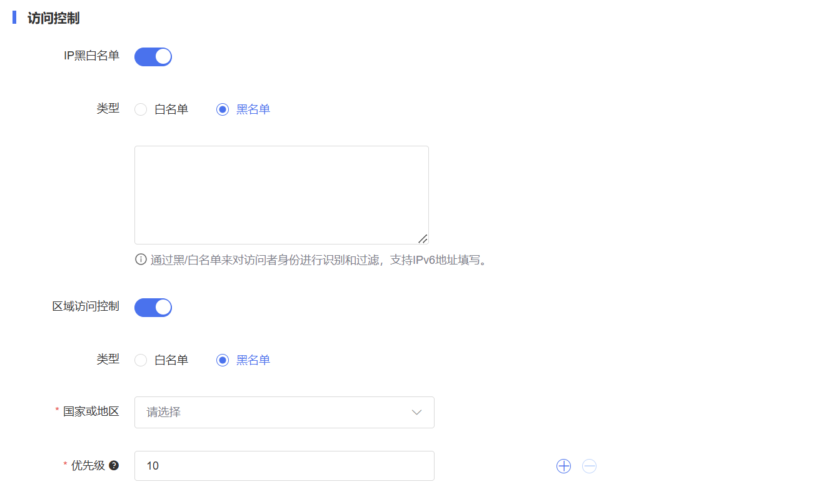Toggle the IP黑白名单 switch off
This screenshot has width=816, height=504.
coord(153,57)
